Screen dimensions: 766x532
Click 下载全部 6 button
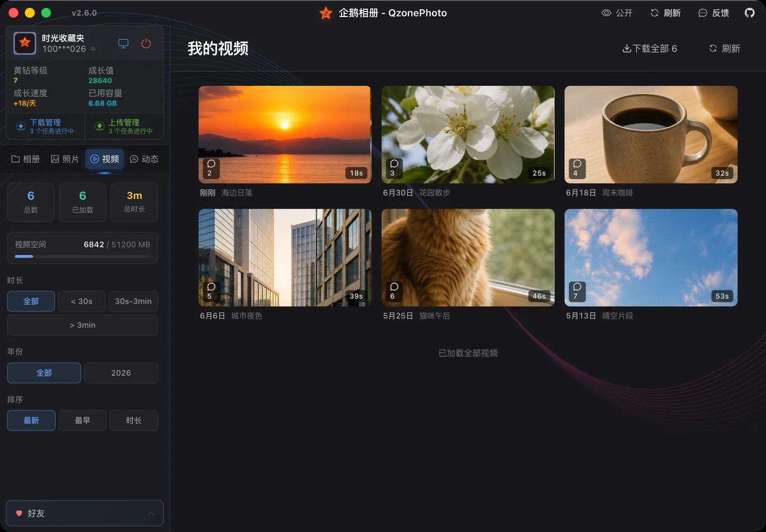tap(650, 48)
